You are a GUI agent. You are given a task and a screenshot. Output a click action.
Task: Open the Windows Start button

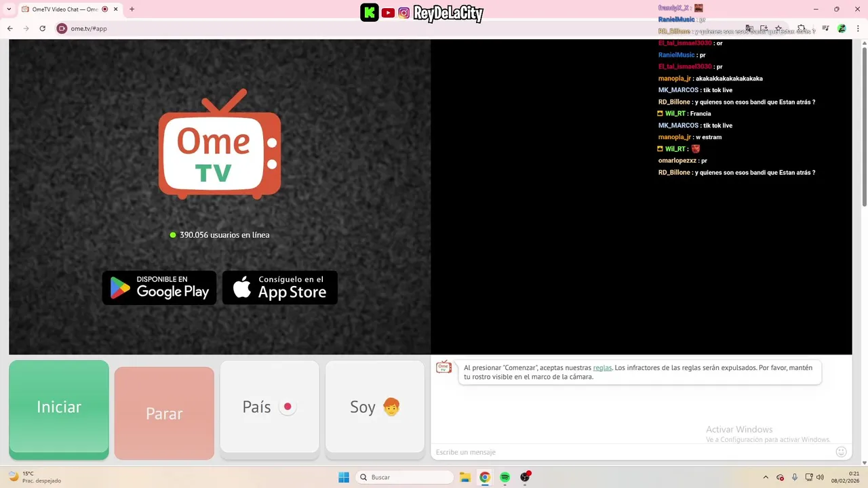[x=344, y=477]
